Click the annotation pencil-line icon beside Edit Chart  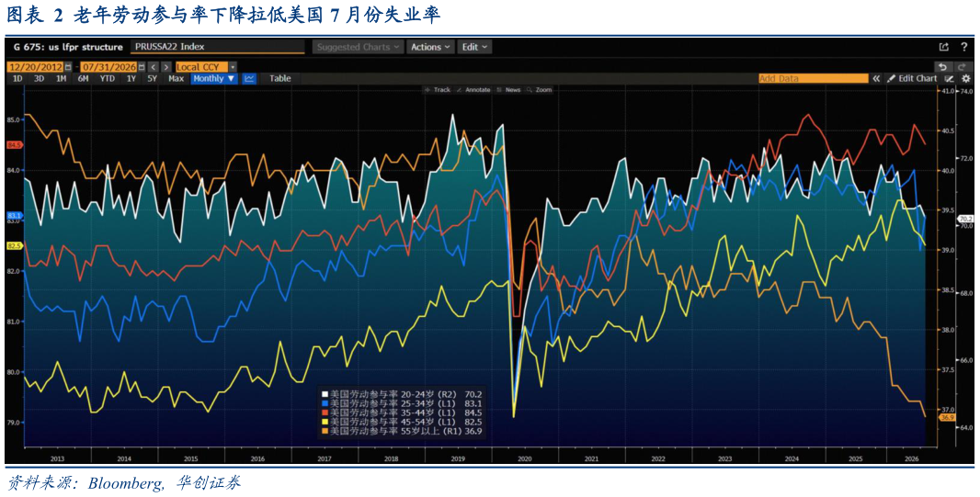(950, 79)
